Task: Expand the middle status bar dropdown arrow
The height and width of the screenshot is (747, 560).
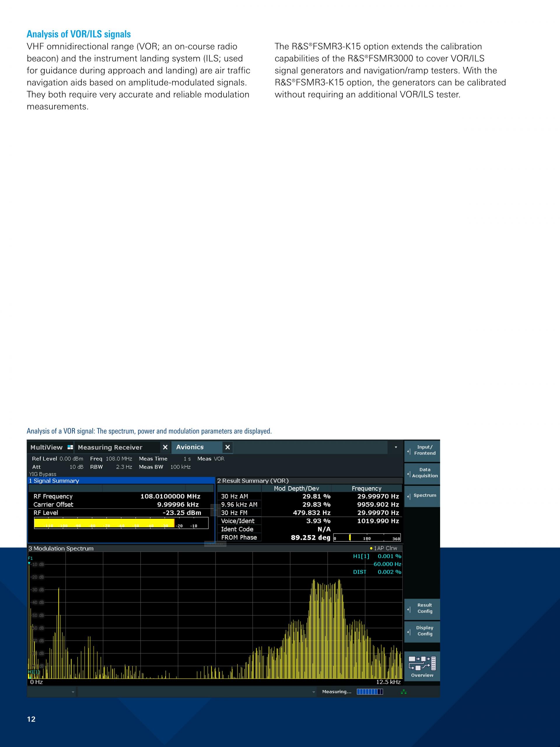Action: click(314, 692)
